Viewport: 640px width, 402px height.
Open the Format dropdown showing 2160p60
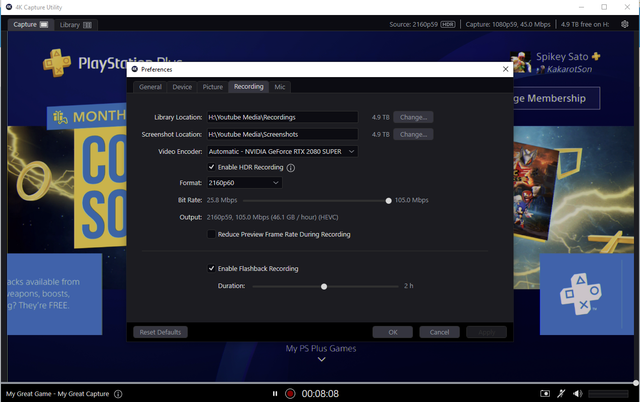(x=244, y=183)
